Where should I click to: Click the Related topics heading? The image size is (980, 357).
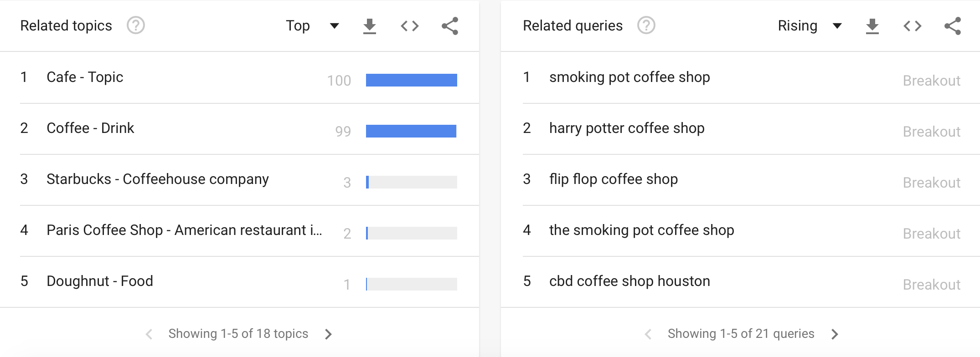(66, 25)
